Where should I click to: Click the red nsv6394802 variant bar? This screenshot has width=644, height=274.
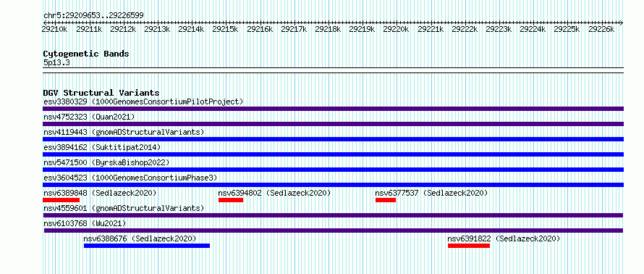[x=231, y=200]
